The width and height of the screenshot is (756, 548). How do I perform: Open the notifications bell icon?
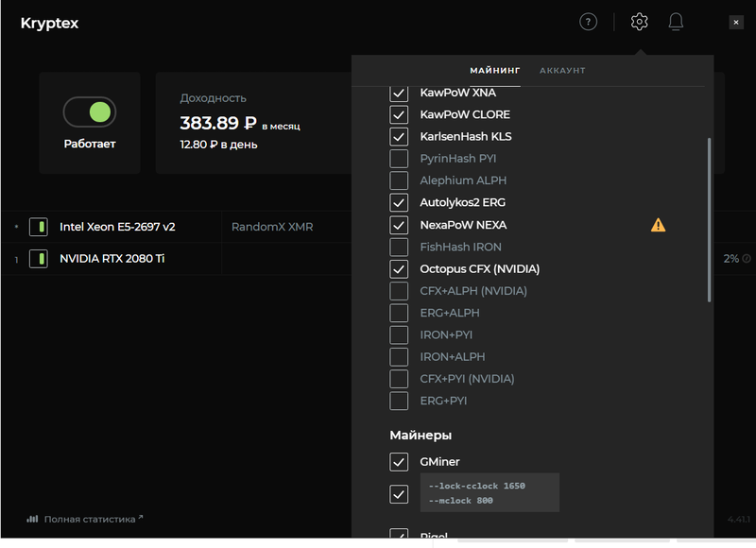676,22
